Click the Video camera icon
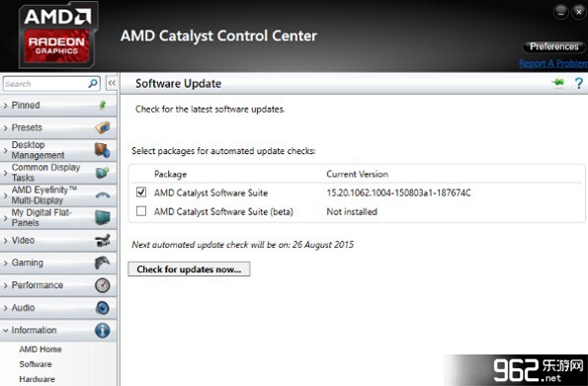The width and height of the screenshot is (588, 386). pos(103,240)
